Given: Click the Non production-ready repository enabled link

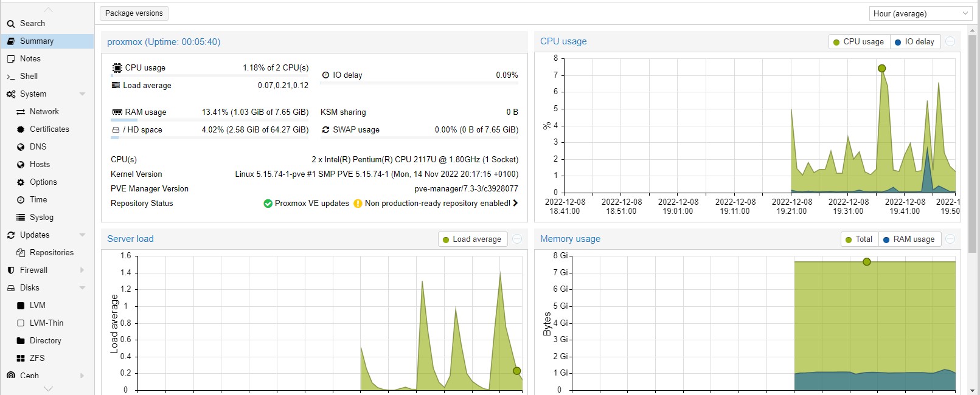Looking at the screenshot, I should coord(437,204).
